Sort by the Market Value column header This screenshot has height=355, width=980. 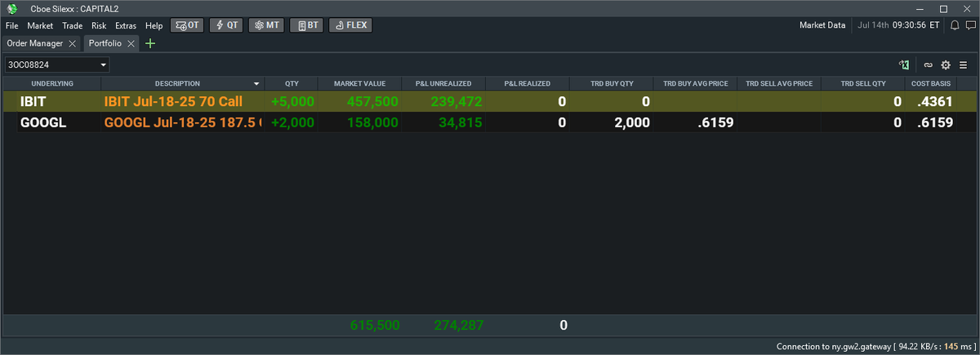(x=360, y=83)
